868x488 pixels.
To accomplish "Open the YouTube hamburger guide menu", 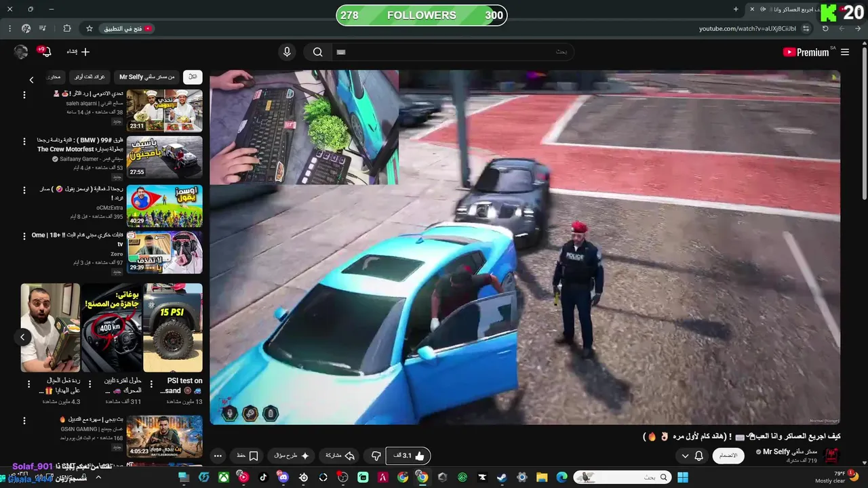I will pos(845,52).
